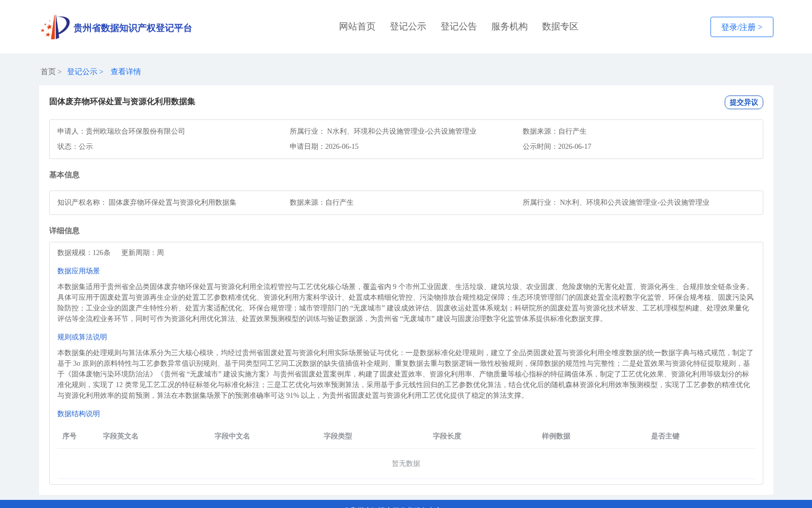Select 服务机构 in the nav bar

point(510,26)
